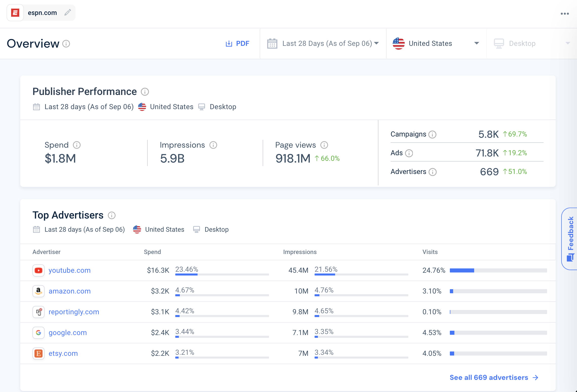
Task: Click the Ads 19.2% increase indicator
Action: pos(515,153)
